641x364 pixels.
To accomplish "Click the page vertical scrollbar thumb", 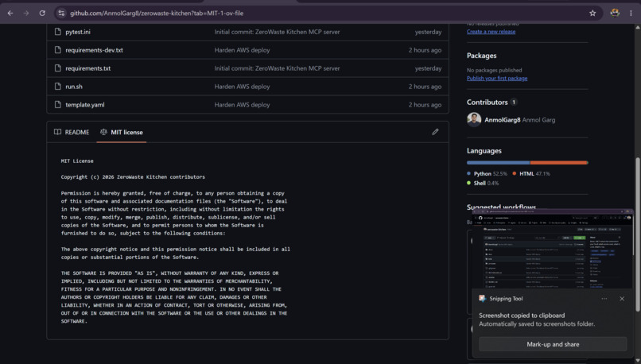I will point(638,234).
